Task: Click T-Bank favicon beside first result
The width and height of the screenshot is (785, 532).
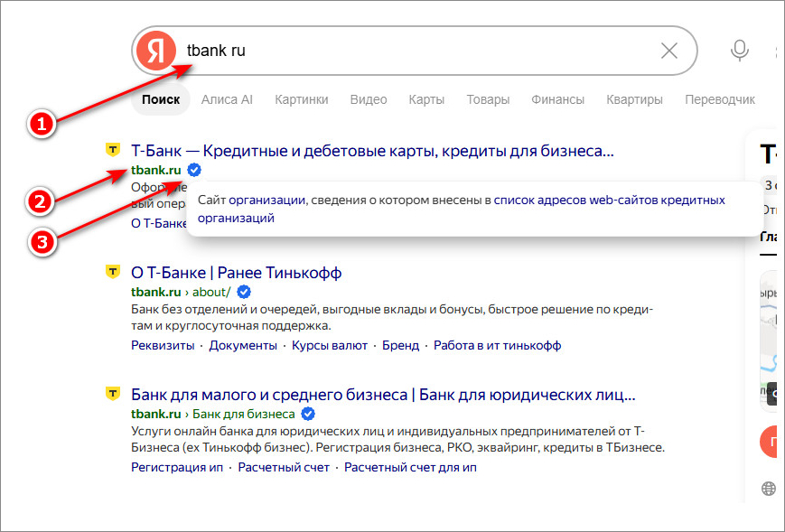Action: coord(113,149)
